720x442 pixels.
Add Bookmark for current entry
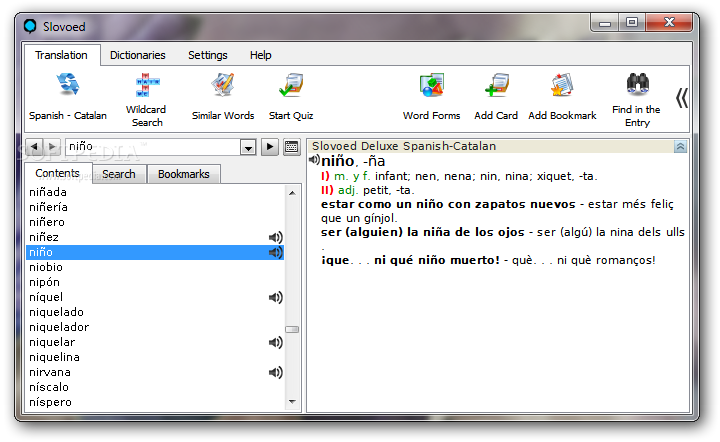[x=562, y=96]
